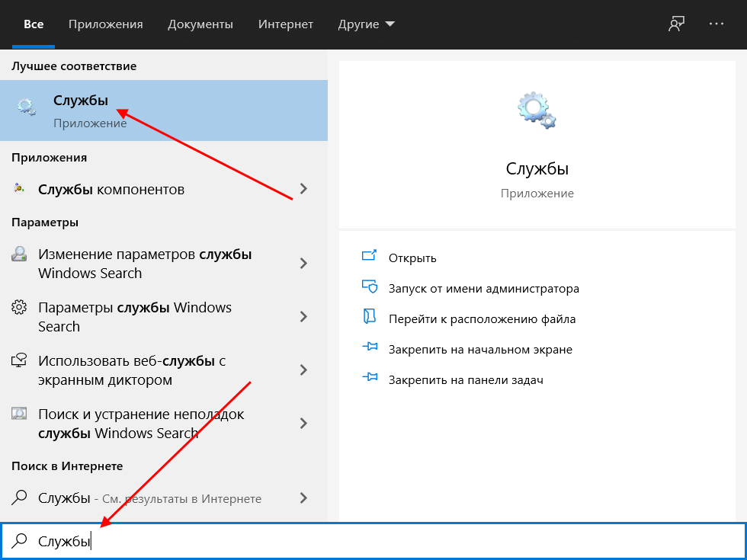Image resolution: width=747 pixels, height=560 pixels.
Task: Click the pin icon for Закрепить на начальном экране
Action: pyautogui.click(x=369, y=347)
